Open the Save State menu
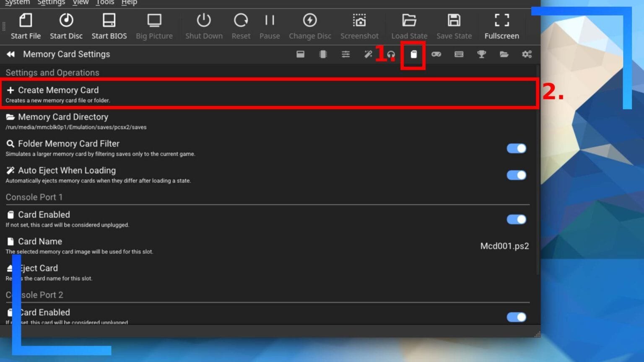644x362 pixels. click(x=454, y=26)
